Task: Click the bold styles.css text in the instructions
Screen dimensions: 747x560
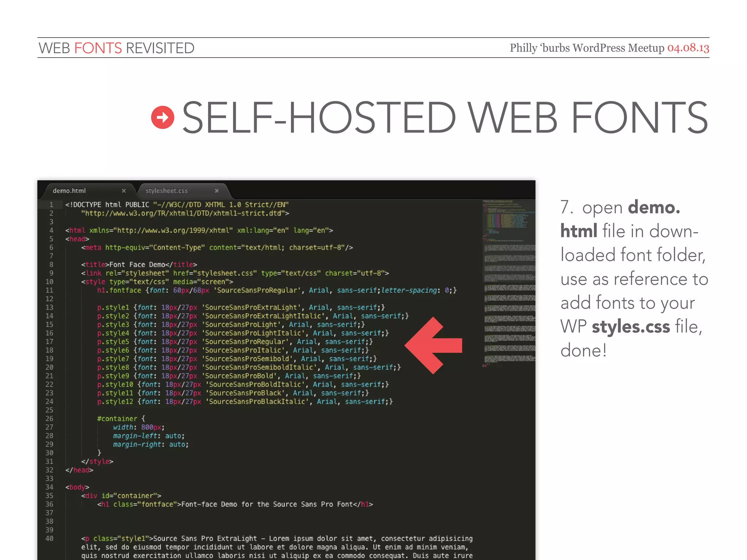Action: click(x=631, y=326)
